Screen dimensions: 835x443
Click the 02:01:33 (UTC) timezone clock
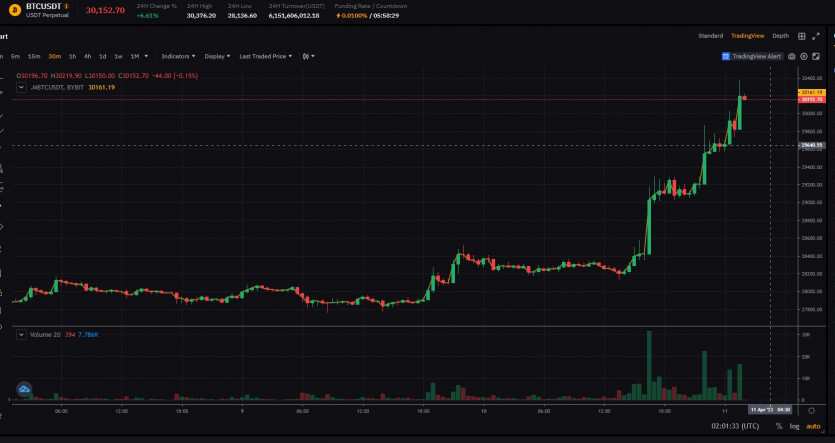pos(735,426)
